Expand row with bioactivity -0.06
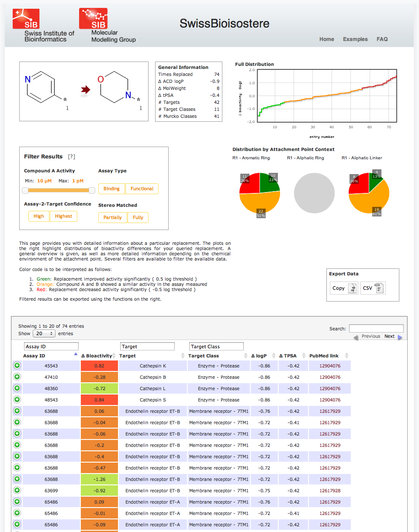 (x=17, y=434)
